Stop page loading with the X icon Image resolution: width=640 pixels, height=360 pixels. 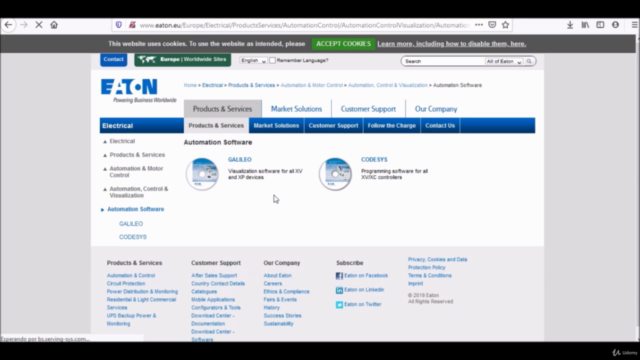pyautogui.click(x=39, y=25)
